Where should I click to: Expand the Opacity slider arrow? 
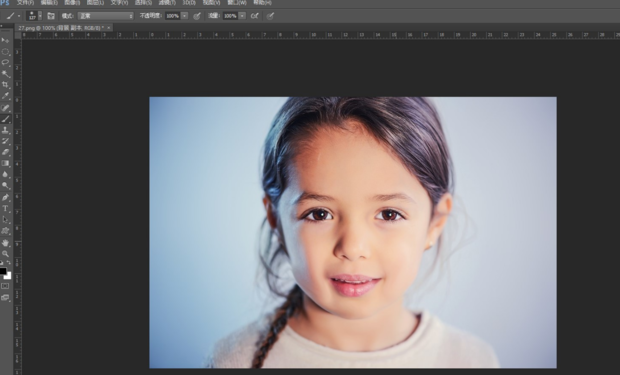[184, 16]
